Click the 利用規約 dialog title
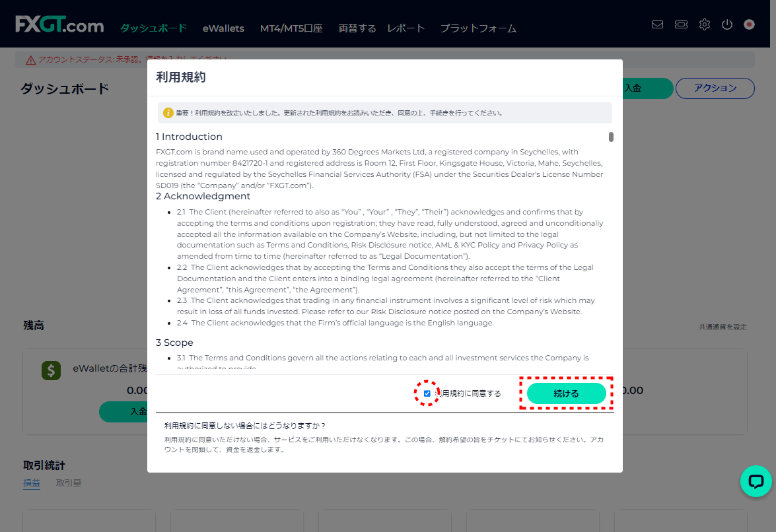Viewport: 776px width, 532px height. click(181, 77)
